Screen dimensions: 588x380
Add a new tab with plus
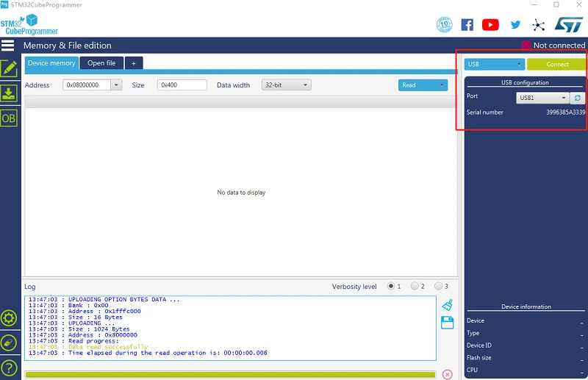[134, 63]
